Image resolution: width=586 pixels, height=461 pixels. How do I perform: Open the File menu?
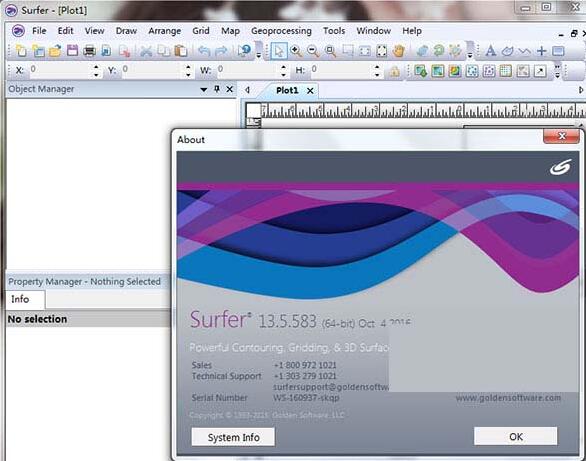pyautogui.click(x=39, y=31)
